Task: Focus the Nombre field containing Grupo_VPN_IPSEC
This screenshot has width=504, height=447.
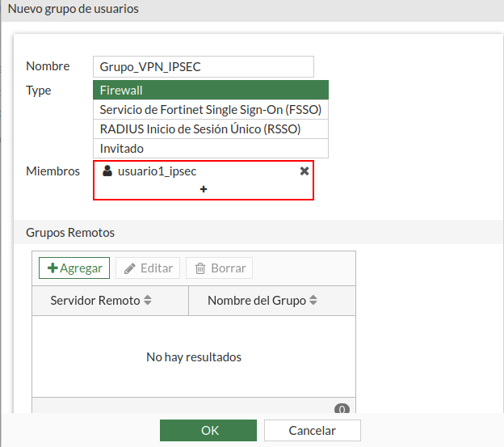Action: [x=204, y=66]
